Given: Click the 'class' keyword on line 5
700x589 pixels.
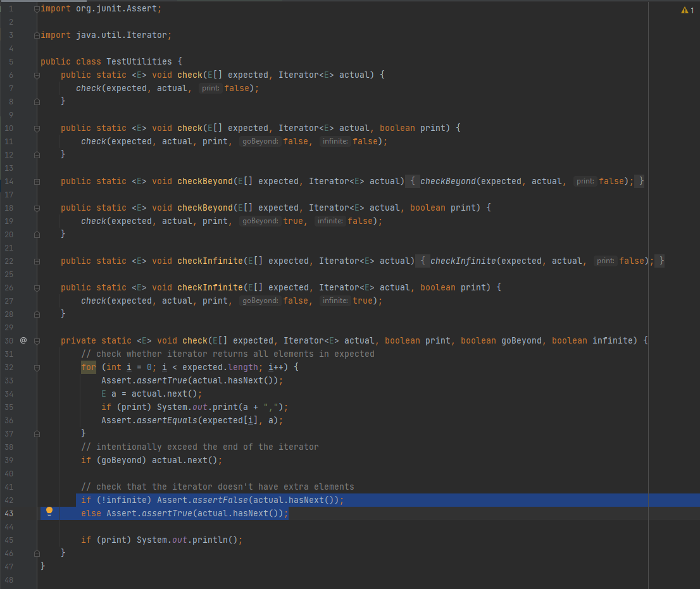Looking at the screenshot, I should (x=89, y=61).
